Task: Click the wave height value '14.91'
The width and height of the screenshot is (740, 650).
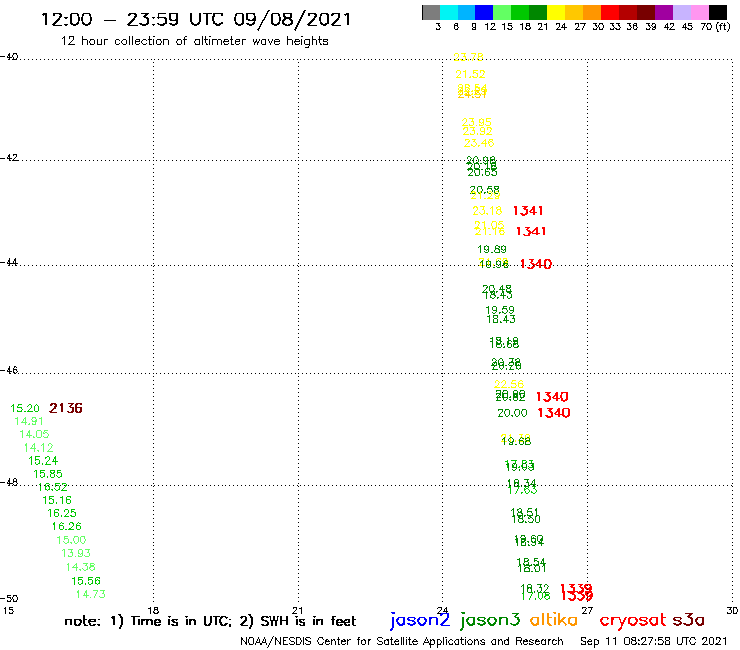Action: [x=29, y=421]
